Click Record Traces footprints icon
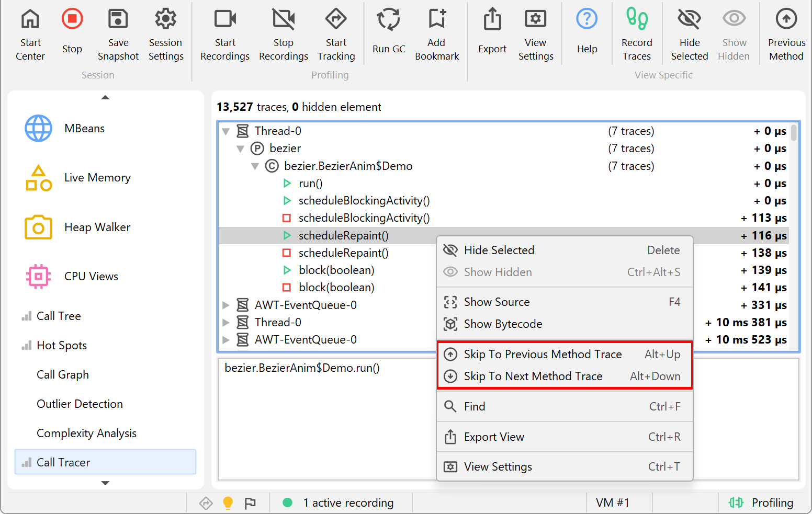This screenshot has height=514, width=812. [x=636, y=20]
